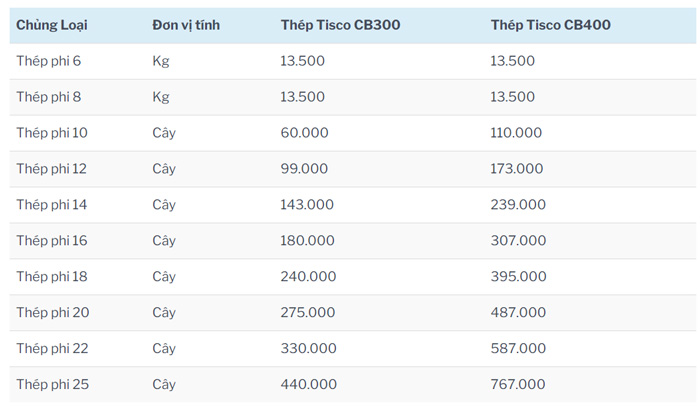Click the Thép phi 20 cell
The image size is (700, 406).
point(52,313)
